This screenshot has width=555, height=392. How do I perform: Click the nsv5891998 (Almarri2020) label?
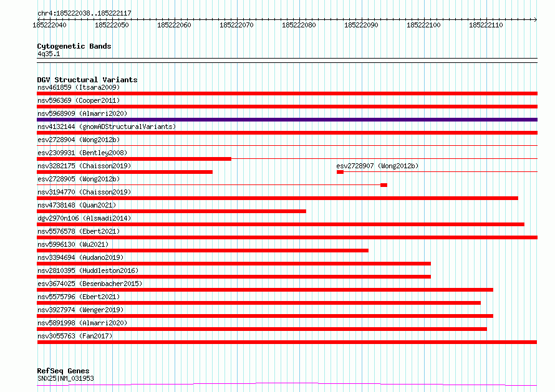(x=82, y=323)
